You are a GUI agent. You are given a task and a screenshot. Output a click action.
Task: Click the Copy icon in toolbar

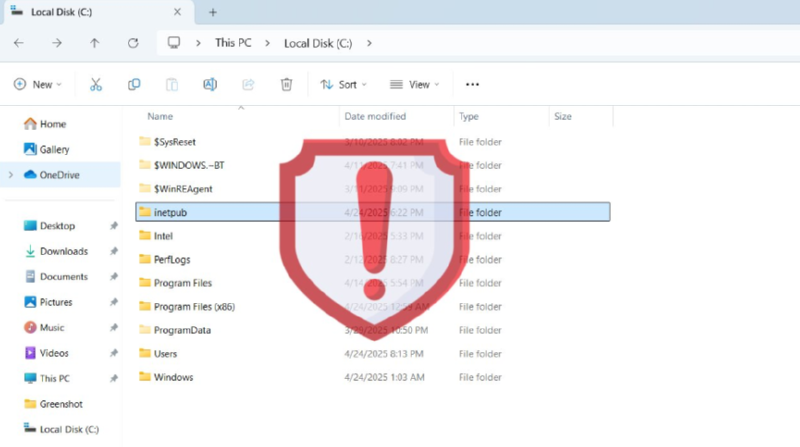[134, 85]
